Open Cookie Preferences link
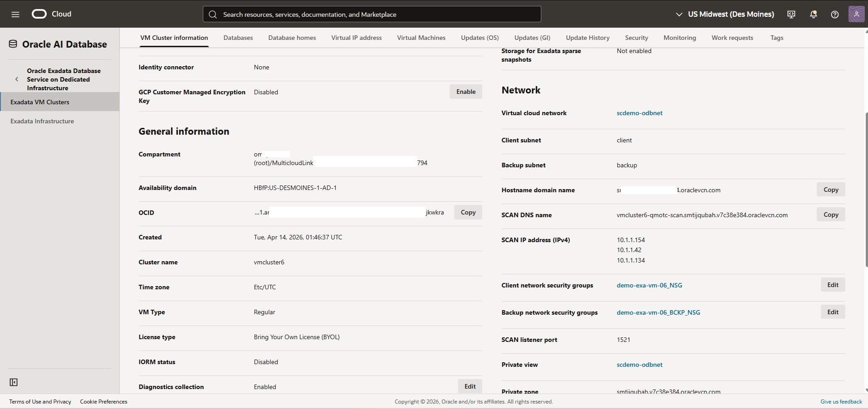This screenshot has height=409, width=868. coord(103,402)
